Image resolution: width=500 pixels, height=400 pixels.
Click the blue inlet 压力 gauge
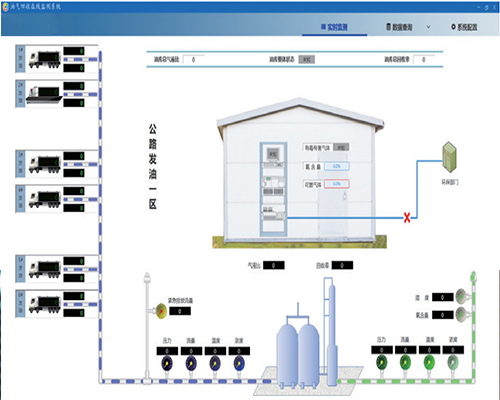(167, 363)
